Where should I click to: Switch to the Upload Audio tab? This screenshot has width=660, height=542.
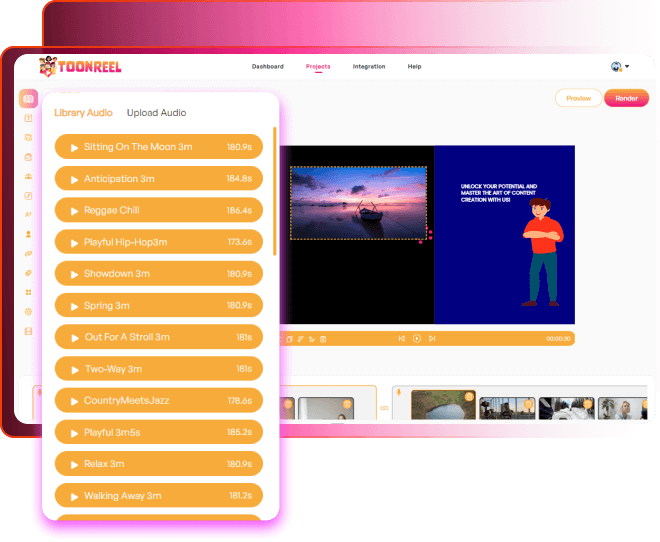(156, 113)
